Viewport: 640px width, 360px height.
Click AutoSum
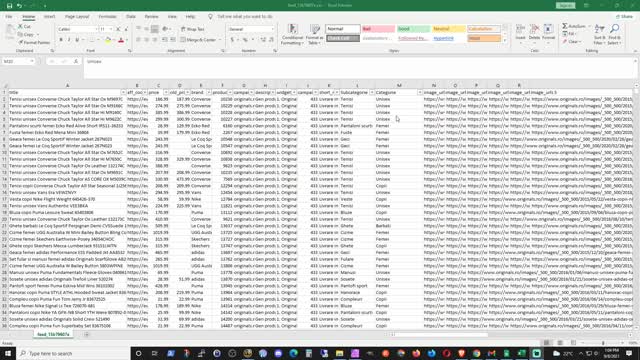coord(574,26)
